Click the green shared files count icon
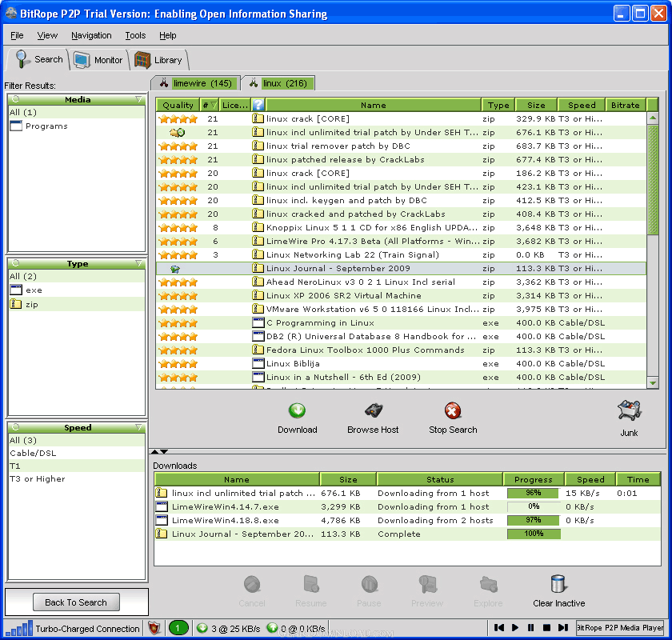The width and height of the screenshot is (672, 640). [x=178, y=629]
